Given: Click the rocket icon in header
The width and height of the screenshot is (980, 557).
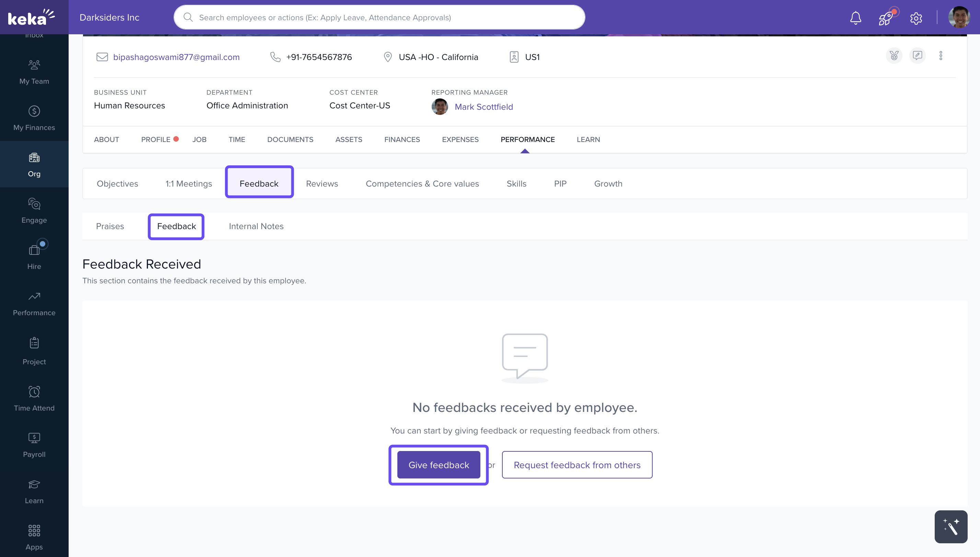Looking at the screenshot, I should click(x=885, y=18).
